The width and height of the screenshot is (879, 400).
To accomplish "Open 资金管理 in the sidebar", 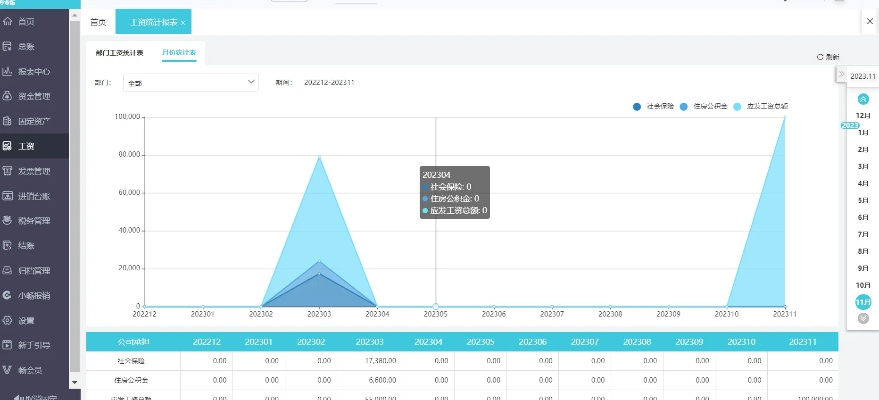I will point(34,96).
